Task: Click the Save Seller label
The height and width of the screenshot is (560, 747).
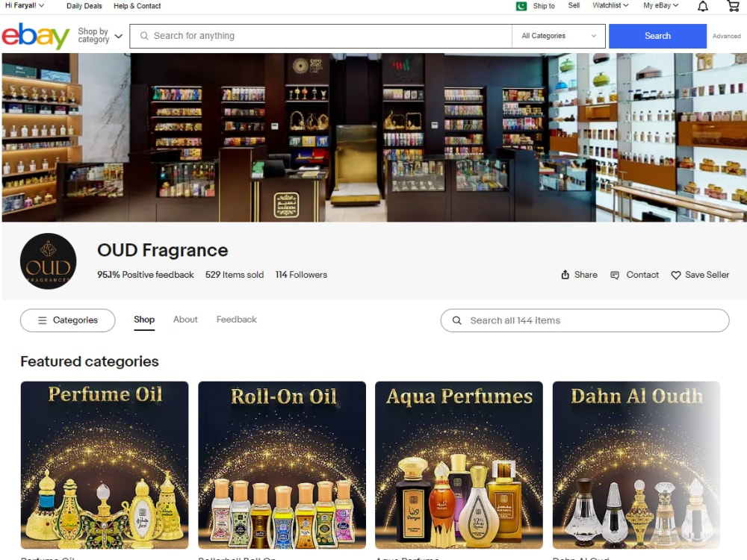Action: (707, 275)
